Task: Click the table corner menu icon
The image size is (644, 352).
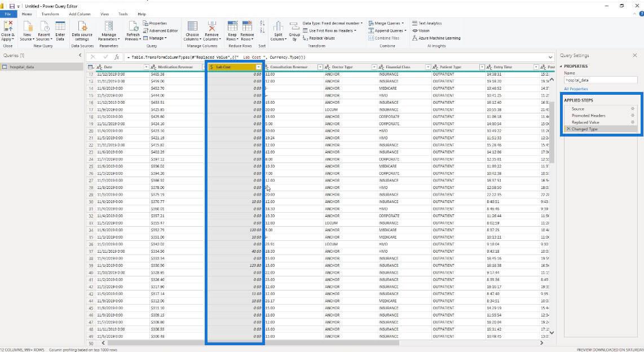Action: 91,67
